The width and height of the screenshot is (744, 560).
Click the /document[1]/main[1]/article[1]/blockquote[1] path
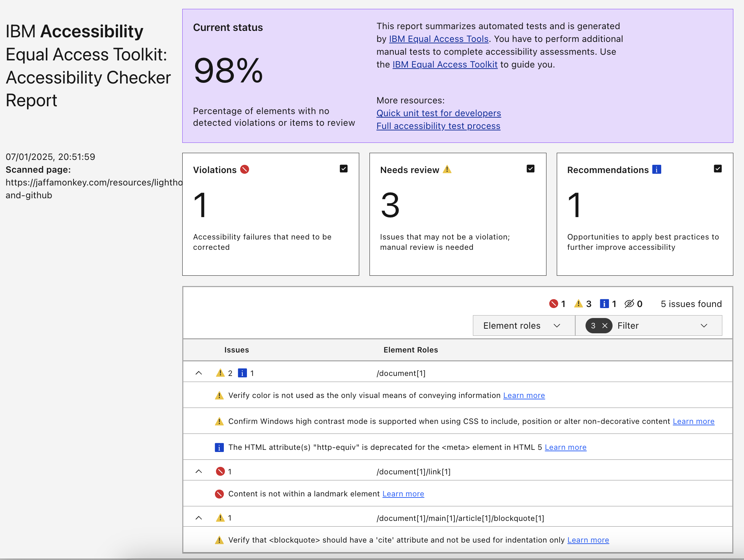460,518
